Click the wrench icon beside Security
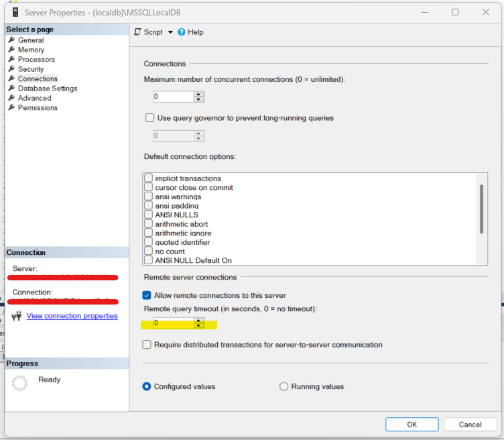This screenshot has width=504, height=440. pos(11,69)
